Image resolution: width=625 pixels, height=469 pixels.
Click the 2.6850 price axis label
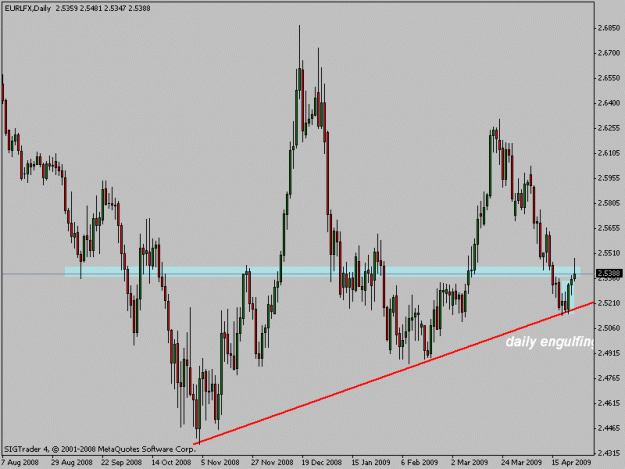[609, 28]
